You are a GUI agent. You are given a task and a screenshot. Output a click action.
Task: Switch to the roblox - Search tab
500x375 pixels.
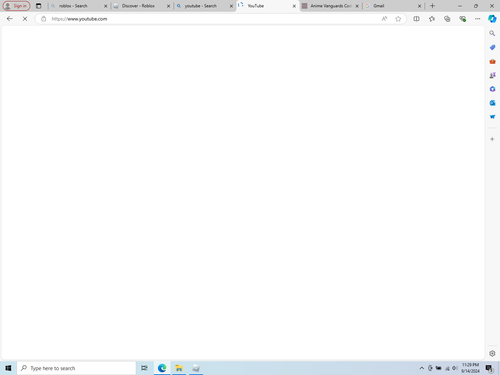click(79, 6)
